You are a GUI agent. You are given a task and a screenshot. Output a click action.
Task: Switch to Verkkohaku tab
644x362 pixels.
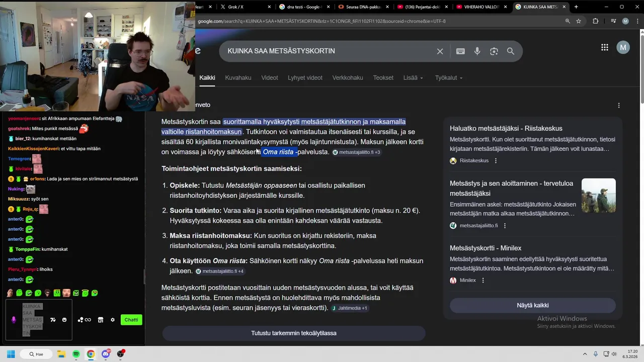point(348,78)
